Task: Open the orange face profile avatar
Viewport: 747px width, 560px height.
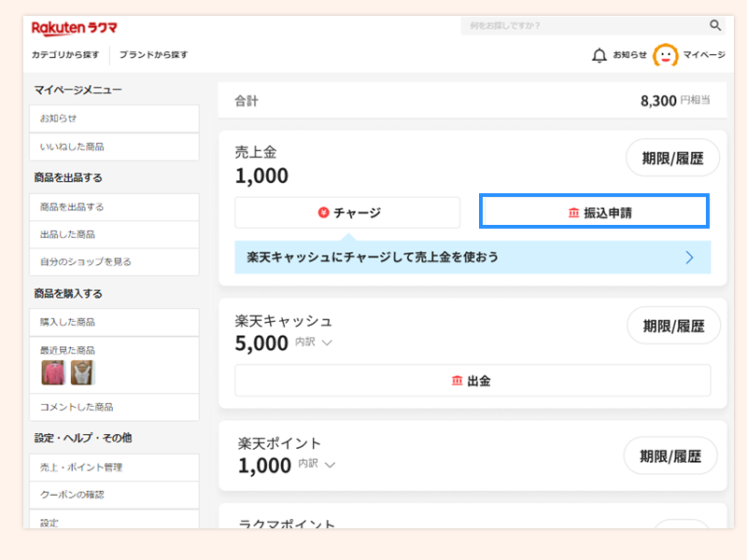Action: pyautogui.click(x=666, y=55)
